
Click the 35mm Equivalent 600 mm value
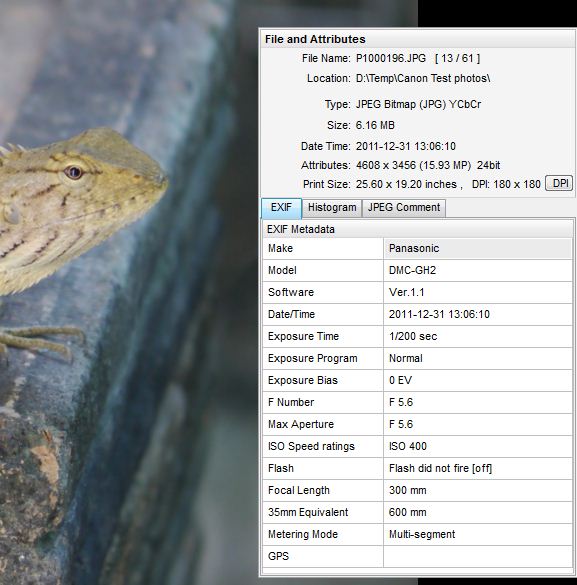point(408,513)
